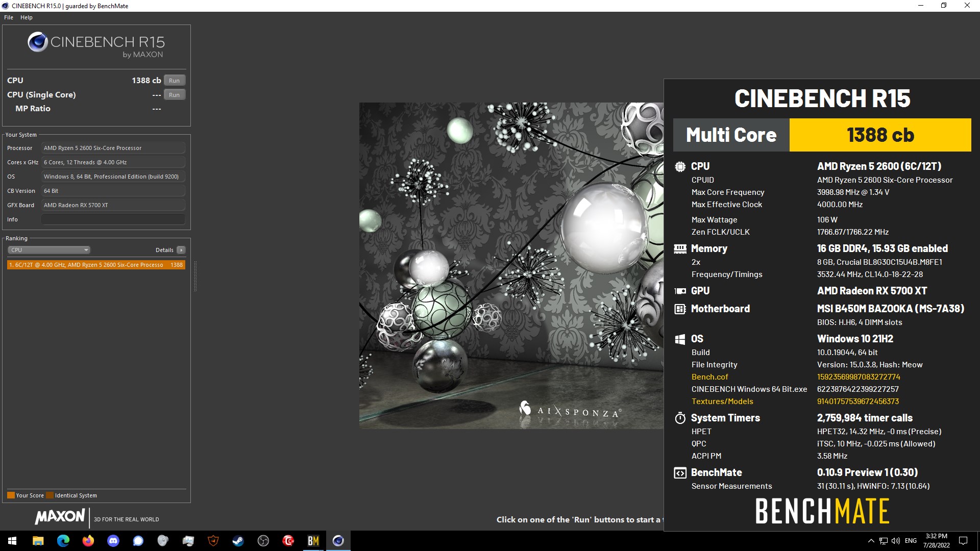The height and width of the screenshot is (551, 980).
Task: Click the Multi Core label box
Action: point(731,135)
